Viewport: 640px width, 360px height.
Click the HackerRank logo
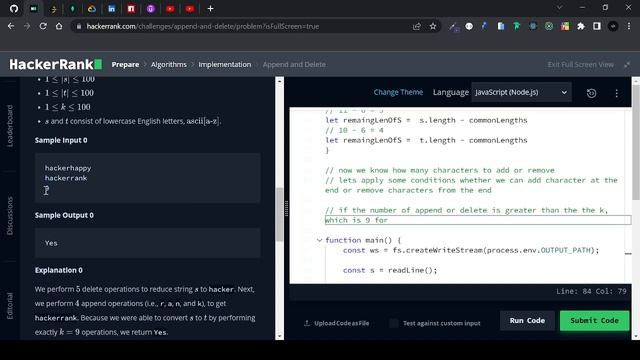56,64
